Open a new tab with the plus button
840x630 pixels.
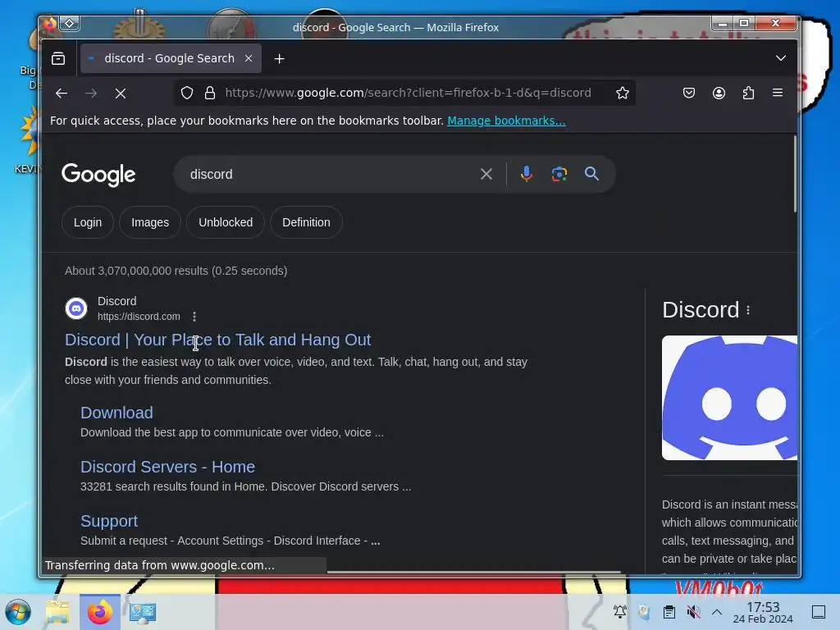pos(279,58)
